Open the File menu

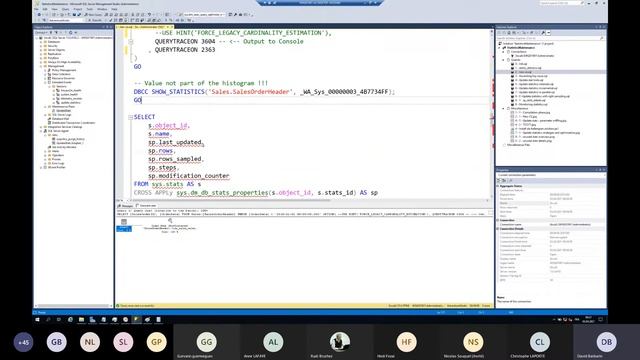tap(37, 9)
